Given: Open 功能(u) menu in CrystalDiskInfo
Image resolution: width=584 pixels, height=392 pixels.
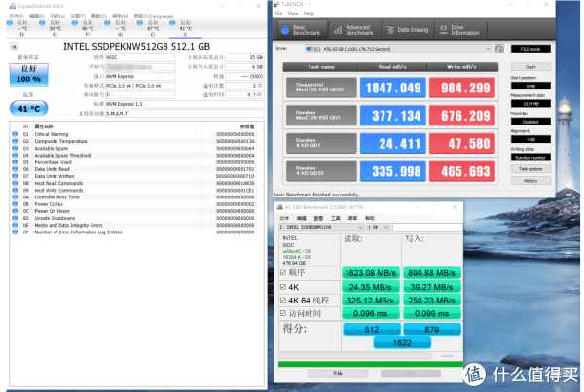Looking at the screenshot, I should coord(57,16).
